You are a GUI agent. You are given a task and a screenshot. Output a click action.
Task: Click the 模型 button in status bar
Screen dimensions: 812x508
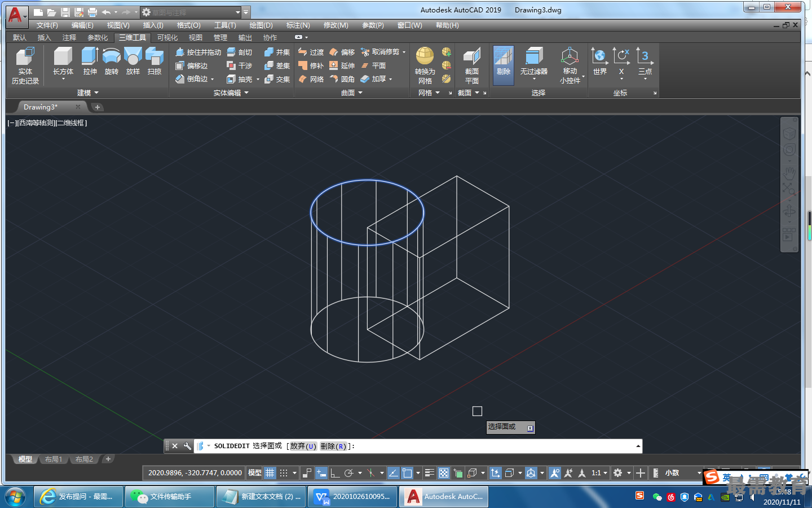(255, 473)
